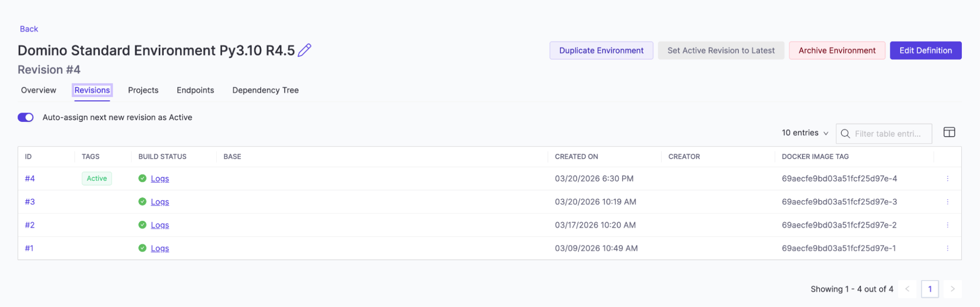Select docker tag 69aecfe9bd03a51fcf25d97e-2
This screenshot has height=307, width=980.
pyautogui.click(x=839, y=225)
